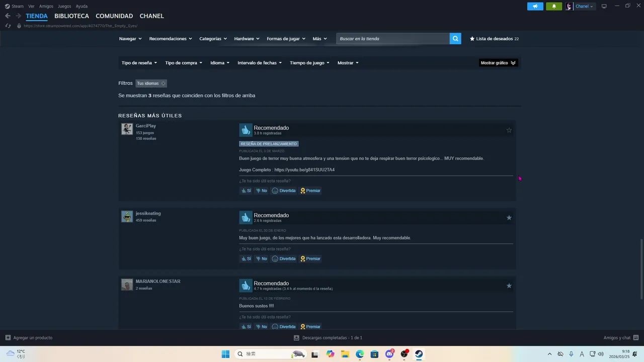Mark GarciPlay's review as helpful 'Sí'
This screenshot has width=644, height=362.
pos(246,191)
